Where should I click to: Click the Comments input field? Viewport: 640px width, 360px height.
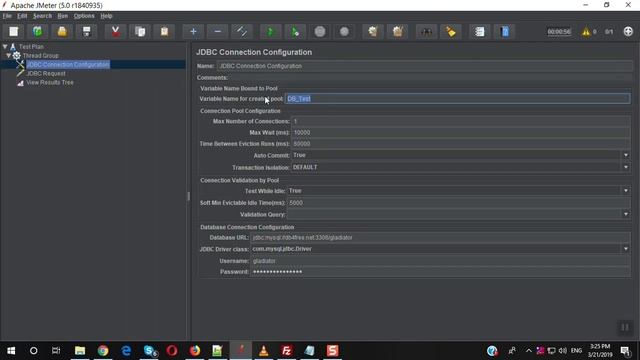[x=431, y=78]
